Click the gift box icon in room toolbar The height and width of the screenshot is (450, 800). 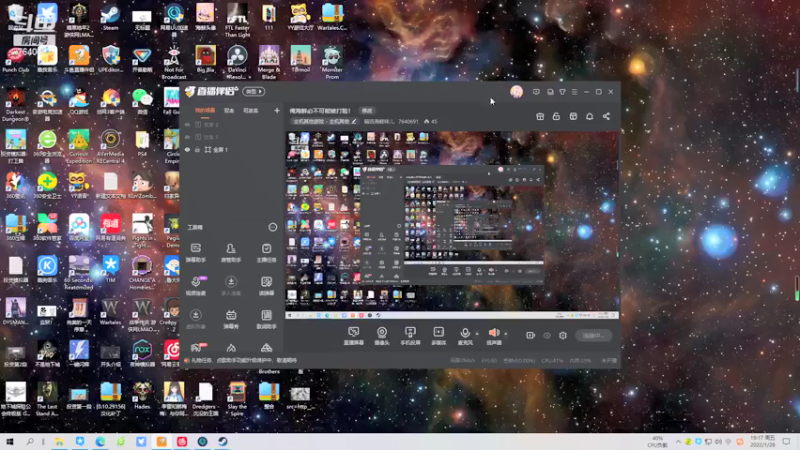pyautogui.click(x=540, y=116)
